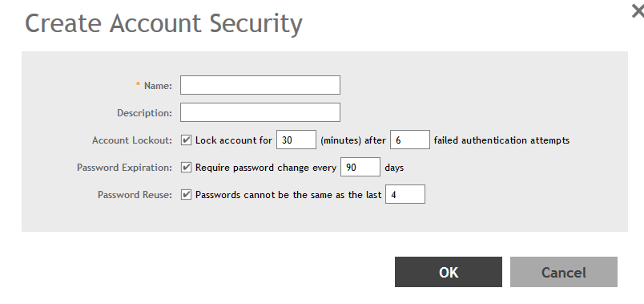The width and height of the screenshot is (644, 304).
Task: Disable the Account Lockout checkbox
Action: pyautogui.click(x=186, y=140)
